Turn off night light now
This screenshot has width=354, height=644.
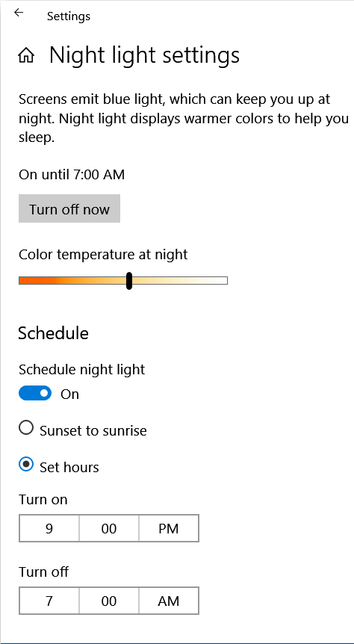tap(69, 208)
